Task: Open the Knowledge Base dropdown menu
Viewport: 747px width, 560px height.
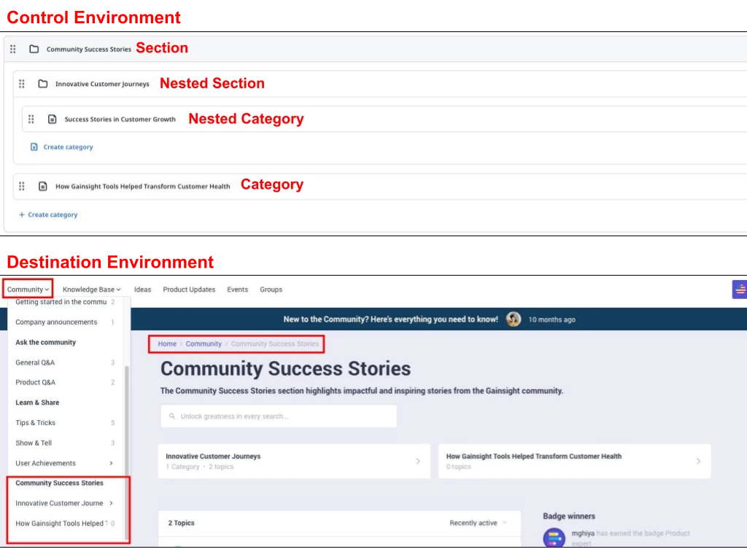Action: point(91,289)
